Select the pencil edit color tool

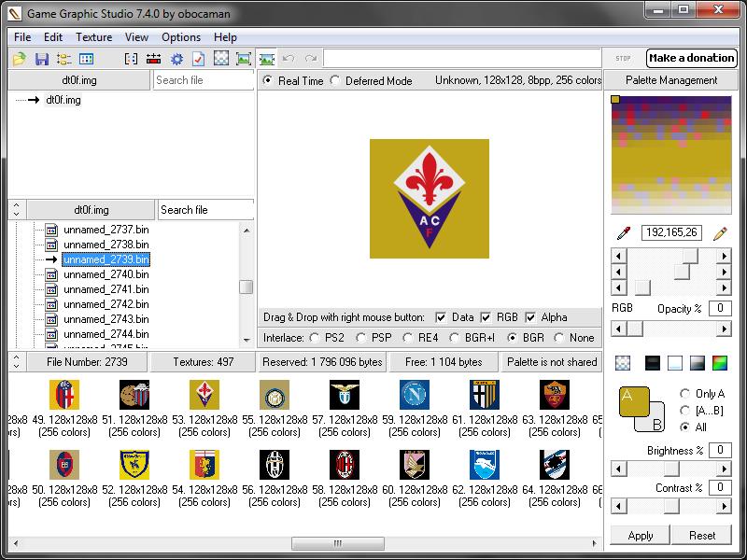tap(720, 232)
